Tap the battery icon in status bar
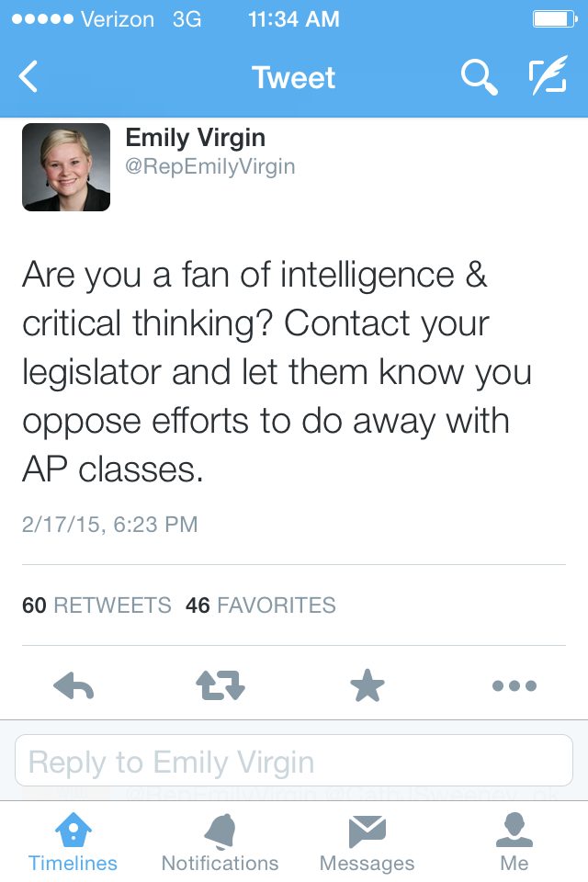Screen dimensions: 588x882 tap(553, 19)
